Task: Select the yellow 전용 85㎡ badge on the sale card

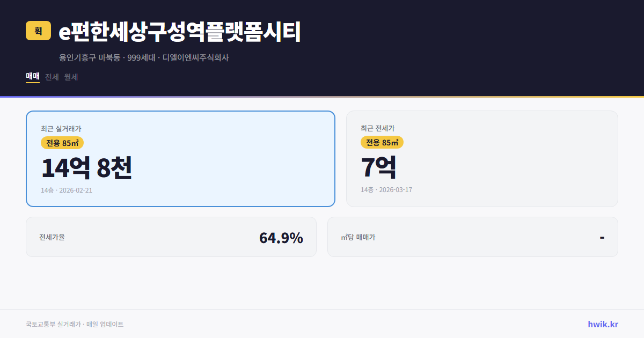Action: coord(61,143)
